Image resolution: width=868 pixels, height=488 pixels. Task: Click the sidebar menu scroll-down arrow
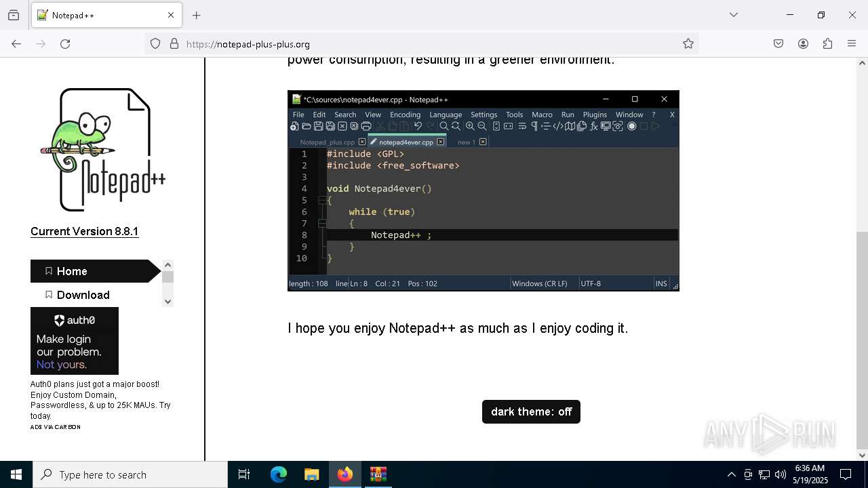point(168,302)
